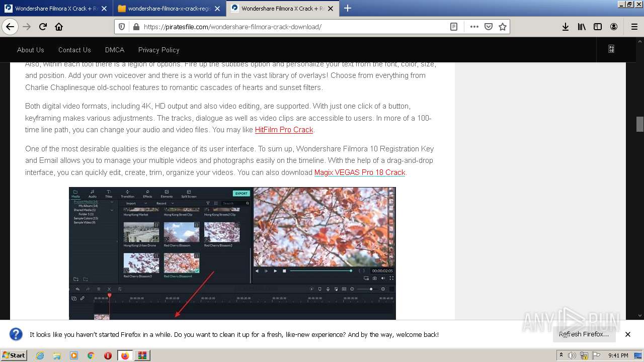Open a new tab with plus button
The width and height of the screenshot is (644, 362).
[347, 9]
